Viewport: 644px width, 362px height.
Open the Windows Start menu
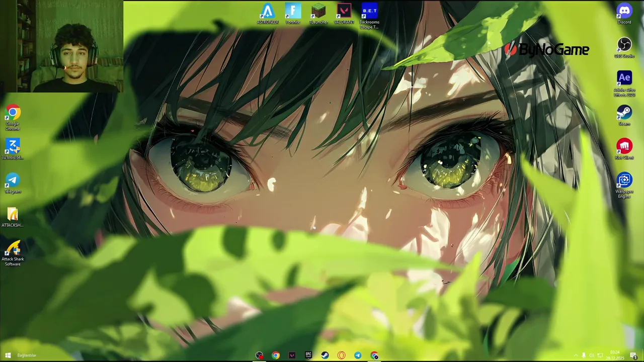(x=8, y=355)
